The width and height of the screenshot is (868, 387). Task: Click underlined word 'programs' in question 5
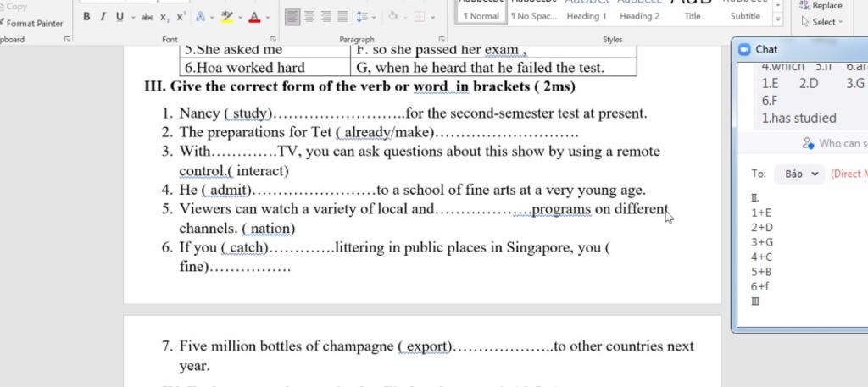point(561,209)
